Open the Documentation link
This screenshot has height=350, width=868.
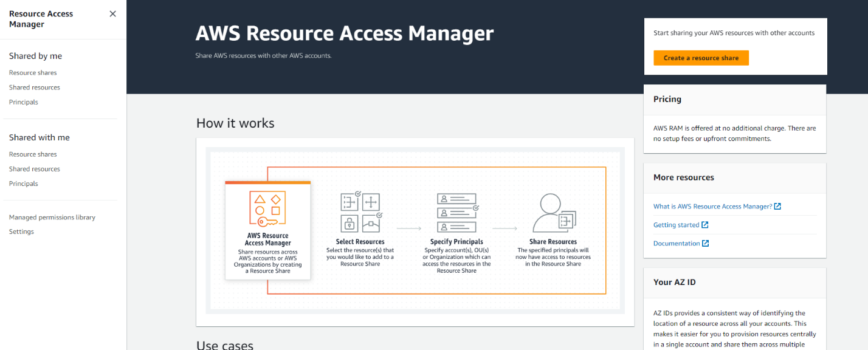tap(677, 244)
